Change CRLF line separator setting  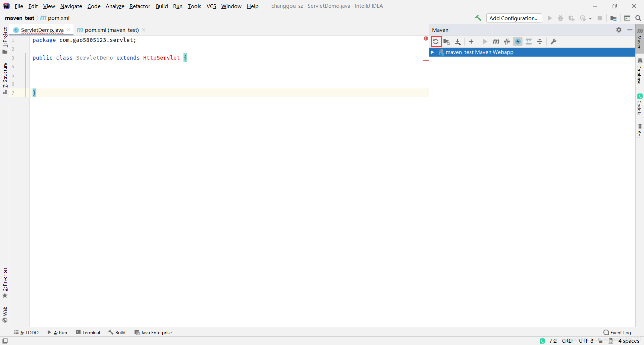tap(568, 341)
